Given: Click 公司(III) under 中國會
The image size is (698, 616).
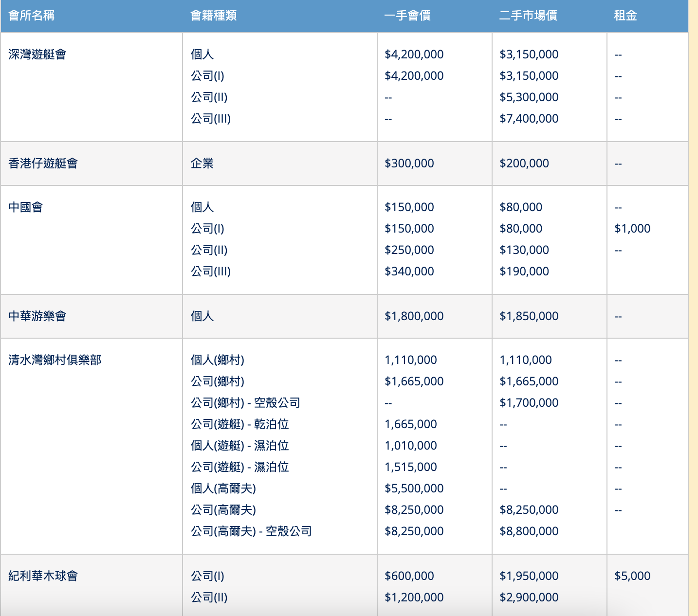Looking at the screenshot, I should coord(210,272).
